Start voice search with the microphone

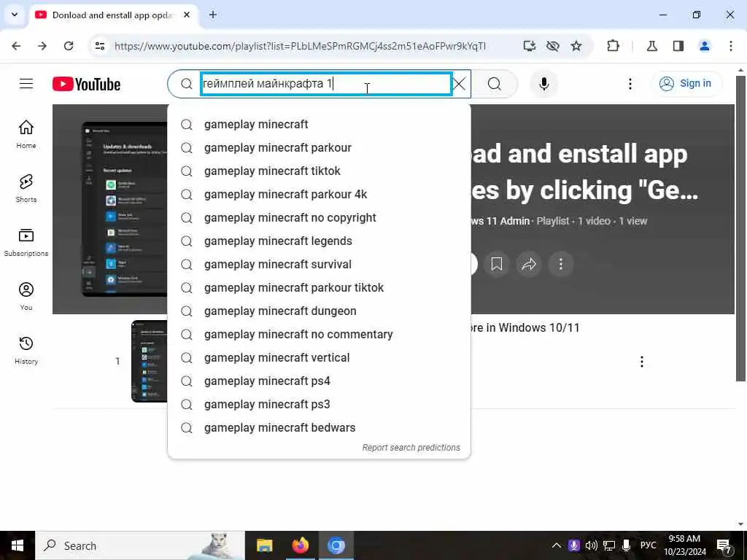click(543, 85)
